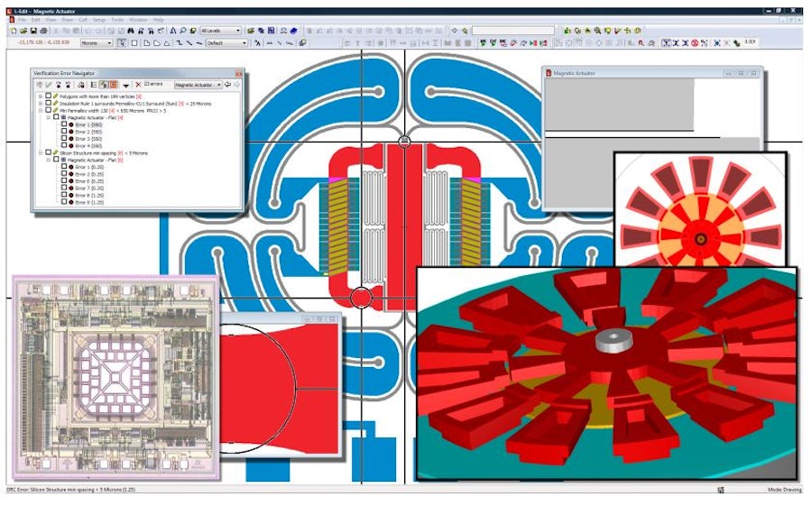Check the 'Silicon Structure min spacing' checkbox
The height and width of the screenshot is (506, 812).
(x=48, y=152)
